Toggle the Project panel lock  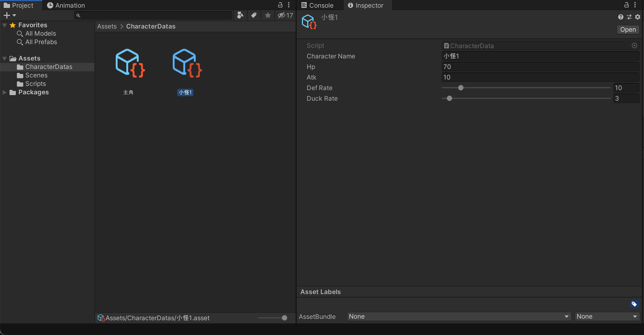280,5
